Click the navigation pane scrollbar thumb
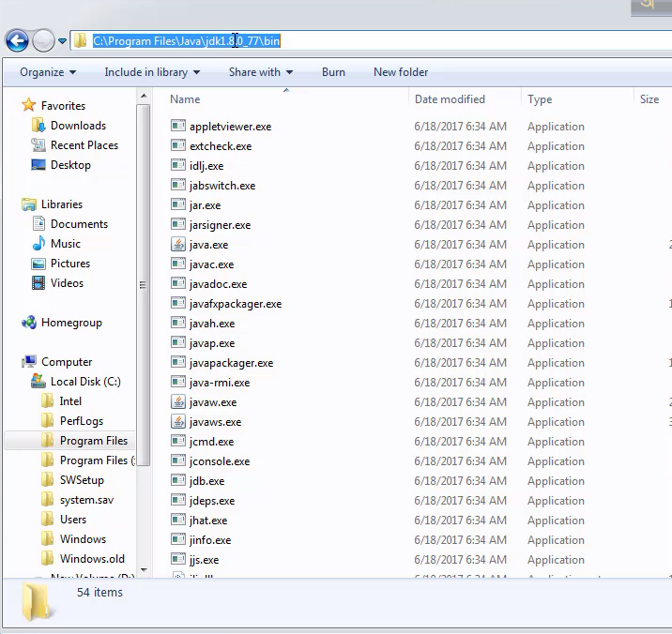Viewport: 672px width, 634px height. pos(144,285)
